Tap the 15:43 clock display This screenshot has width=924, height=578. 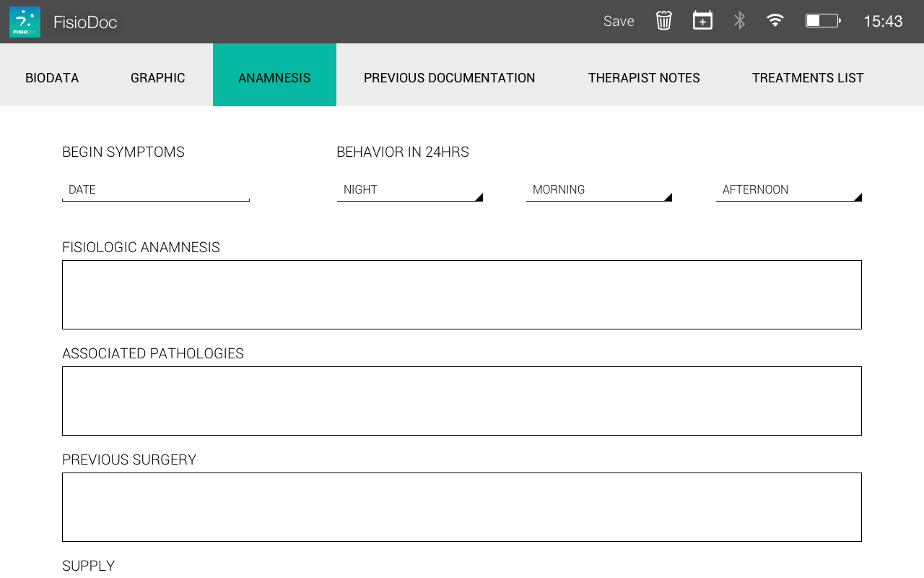point(883,22)
